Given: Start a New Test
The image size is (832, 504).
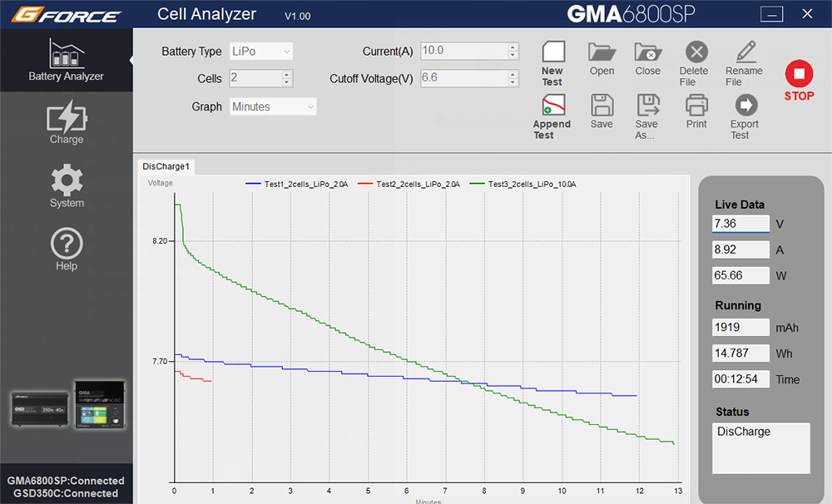Looking at the screenshot, I should point(553,64).
